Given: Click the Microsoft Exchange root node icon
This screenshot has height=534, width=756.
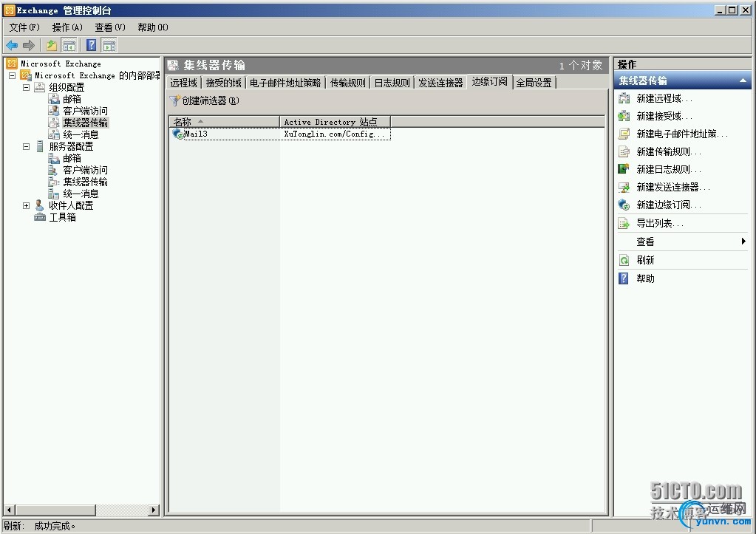Looking at the screenshot, I should 12,64.
